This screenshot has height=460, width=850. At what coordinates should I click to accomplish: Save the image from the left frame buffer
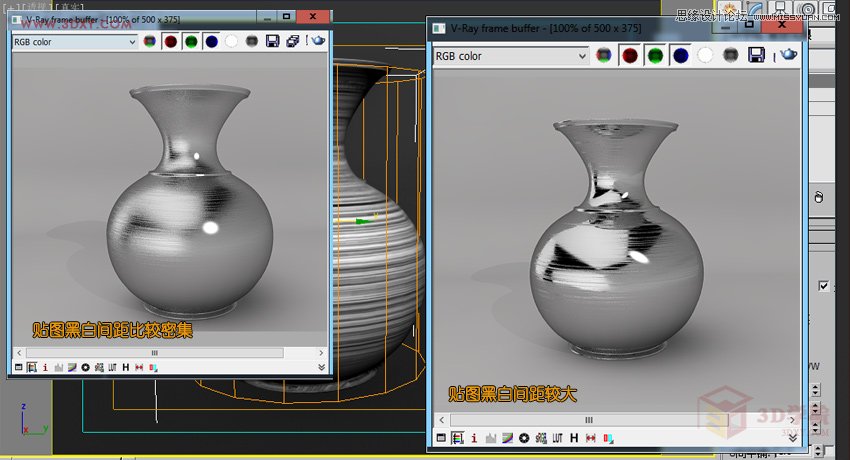tap(272, 41)
